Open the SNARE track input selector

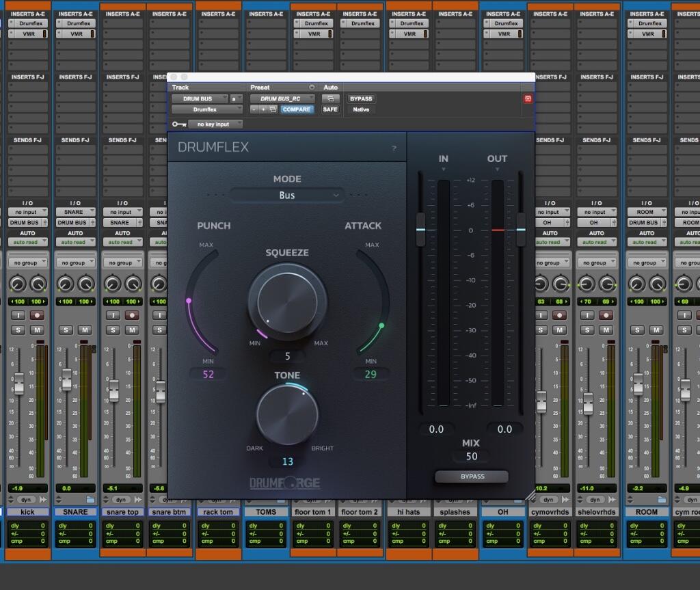pyautogui.click(x=75, y=212)
